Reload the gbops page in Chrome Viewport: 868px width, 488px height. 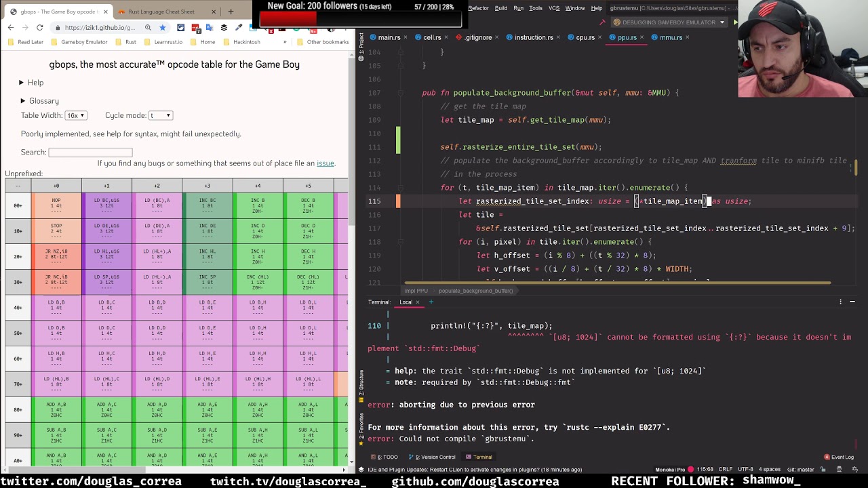point(40,27)
